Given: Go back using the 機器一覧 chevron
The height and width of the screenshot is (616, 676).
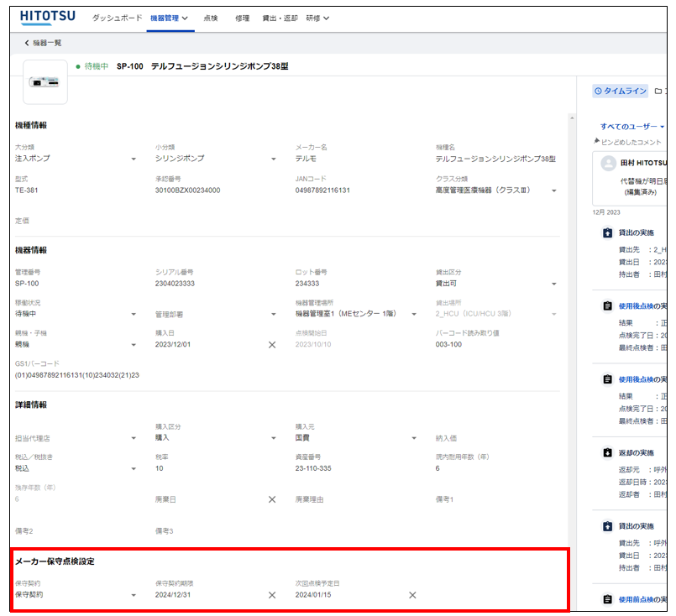Looking at the screenshot, I should coord(27,43).
